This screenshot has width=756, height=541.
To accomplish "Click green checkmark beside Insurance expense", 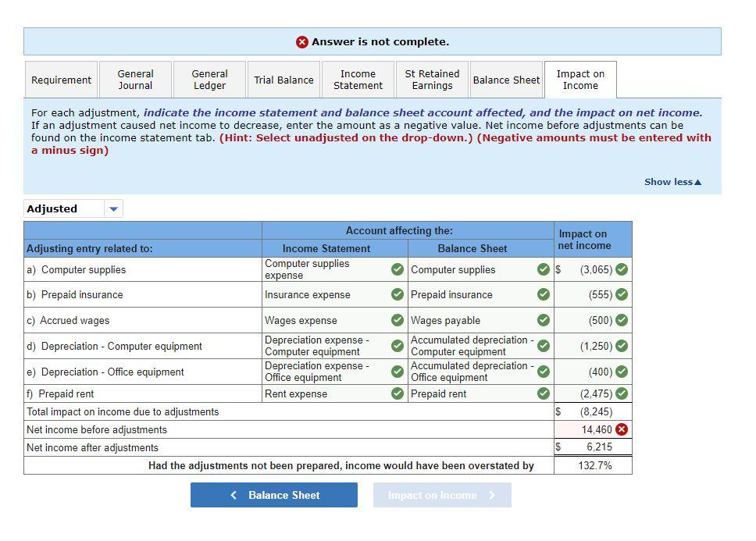I will click(x=398, y=294).
